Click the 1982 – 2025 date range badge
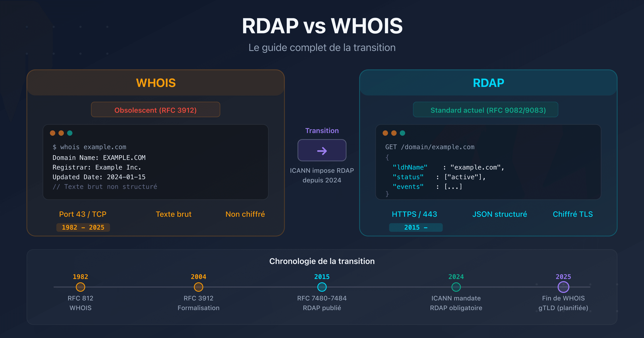Viewport: 644px width, 338px height. pos(83,227)
